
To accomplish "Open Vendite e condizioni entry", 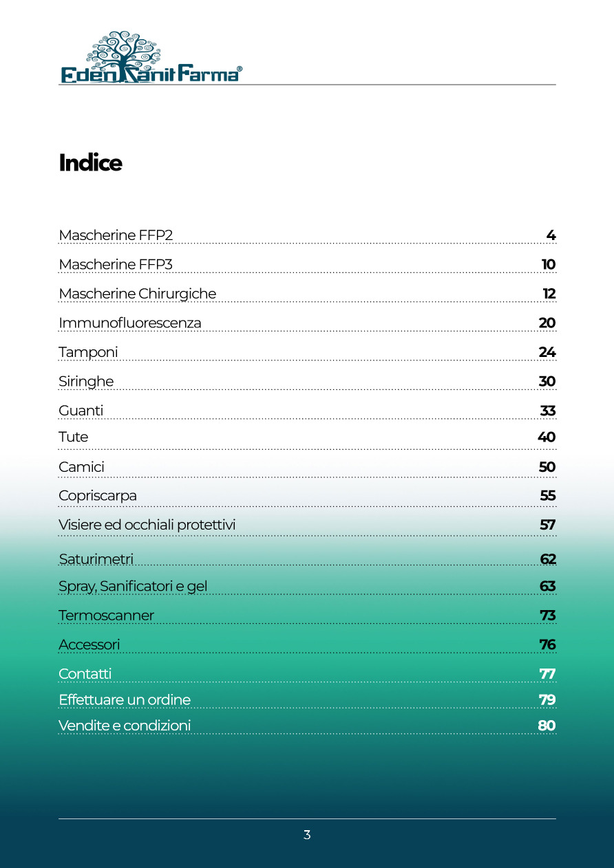I will [125, 726].
